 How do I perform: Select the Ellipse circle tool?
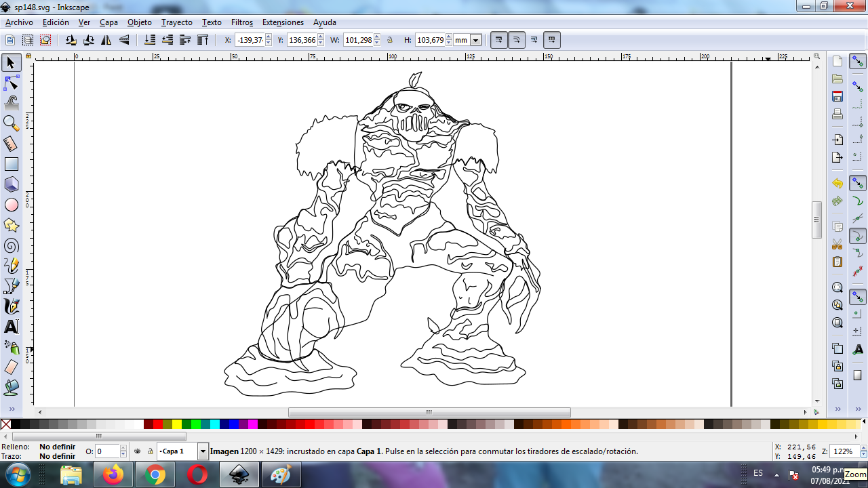point(11,205)
